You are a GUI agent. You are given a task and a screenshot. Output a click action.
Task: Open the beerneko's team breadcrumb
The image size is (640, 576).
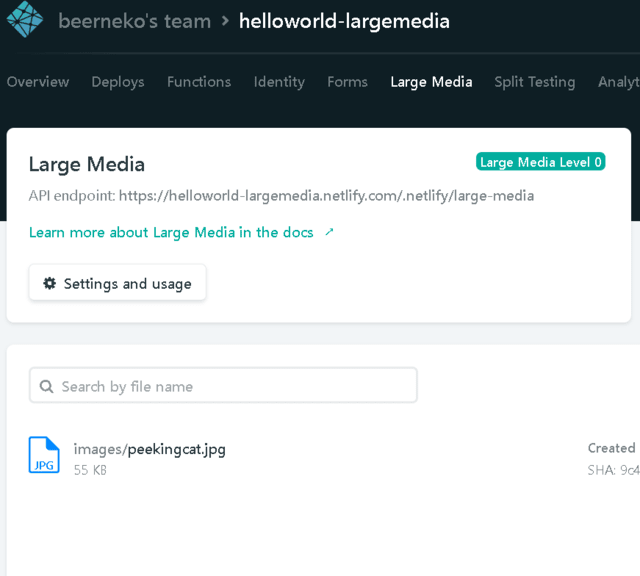click(132, 20)
